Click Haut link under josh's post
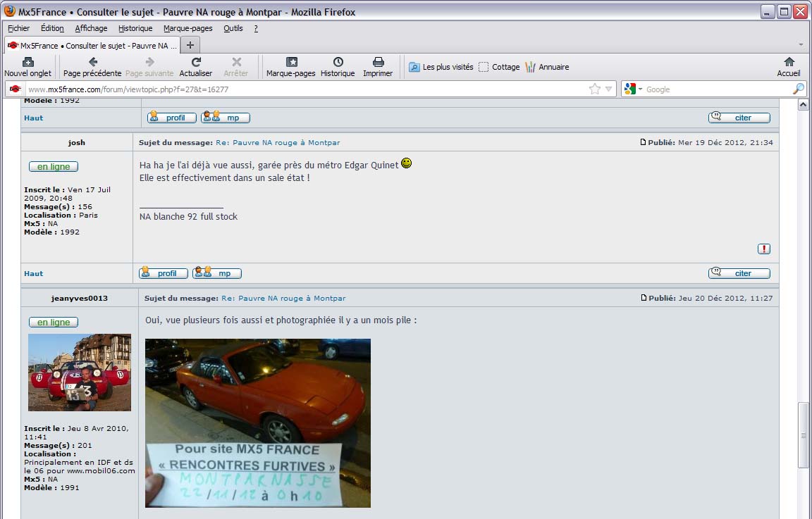This screenshot has height=519, width=812. tap(34, 273)
